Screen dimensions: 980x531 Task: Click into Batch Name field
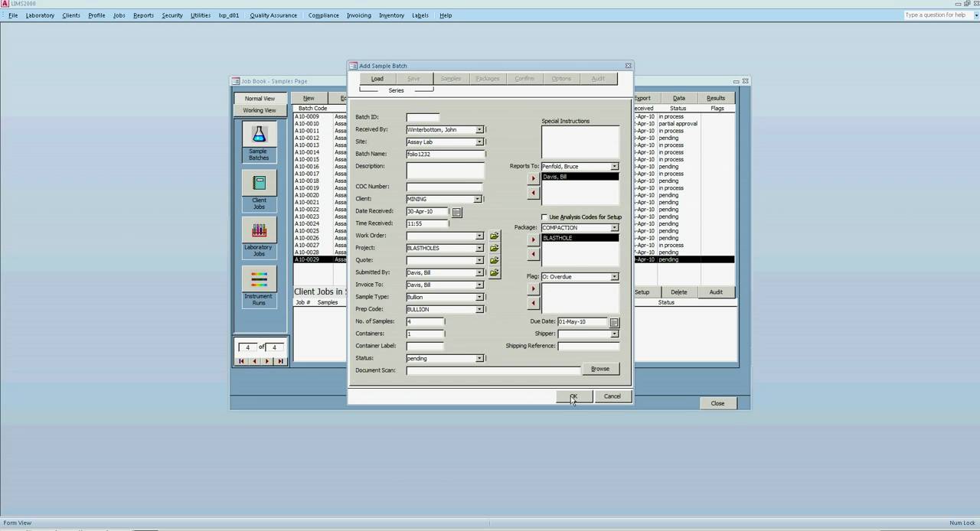[446, 154]
